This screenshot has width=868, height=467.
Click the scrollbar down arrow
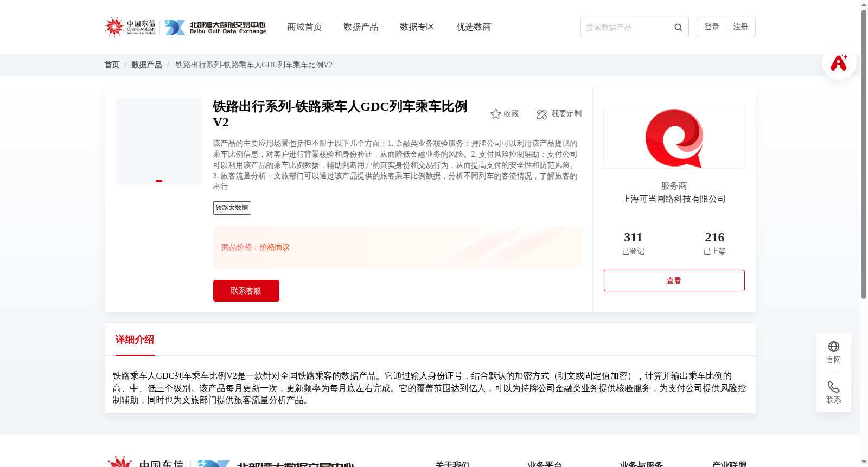point(864,463)
